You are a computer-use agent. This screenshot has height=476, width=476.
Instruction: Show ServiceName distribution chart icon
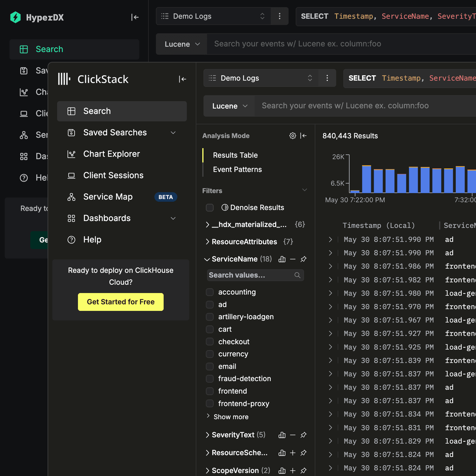[282, 259]
